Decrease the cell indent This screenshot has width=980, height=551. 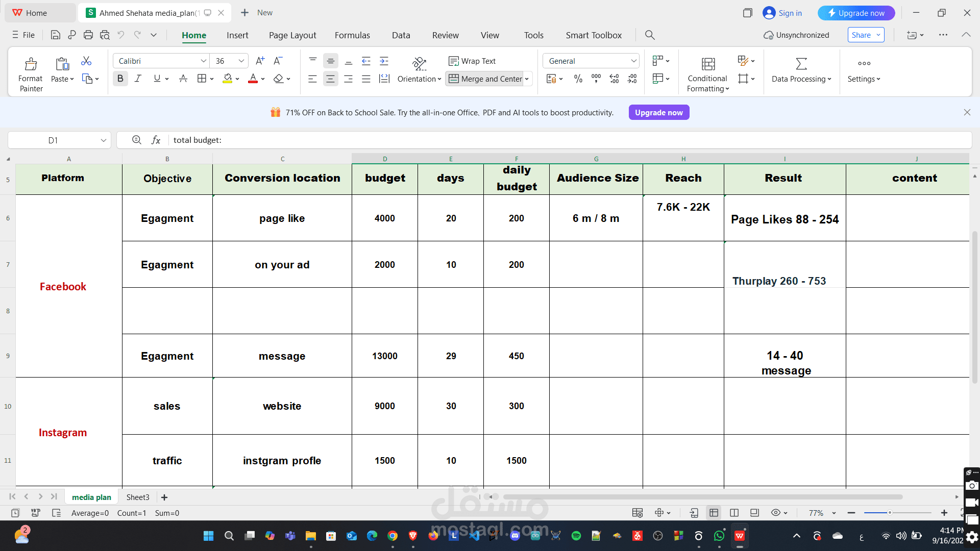point(366,61)
